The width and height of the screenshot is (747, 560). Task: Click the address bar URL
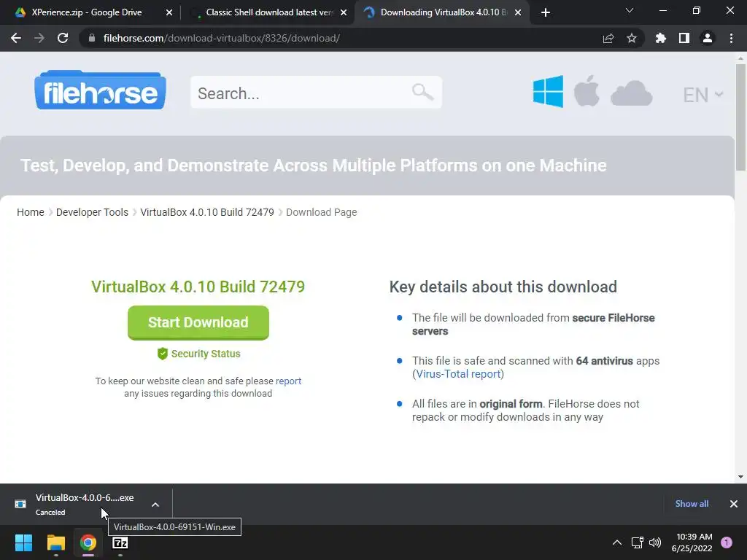pos(222,38)
